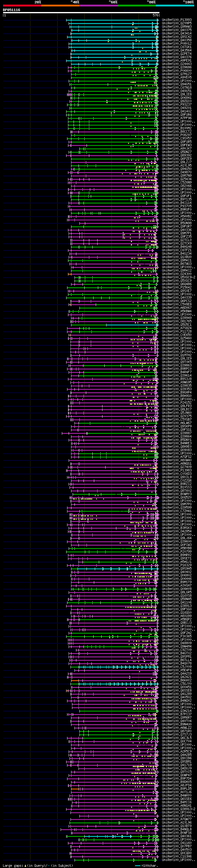Select the UniRef100_Q9LIE8 label
The image size is (197, 868).
point(177,94)
